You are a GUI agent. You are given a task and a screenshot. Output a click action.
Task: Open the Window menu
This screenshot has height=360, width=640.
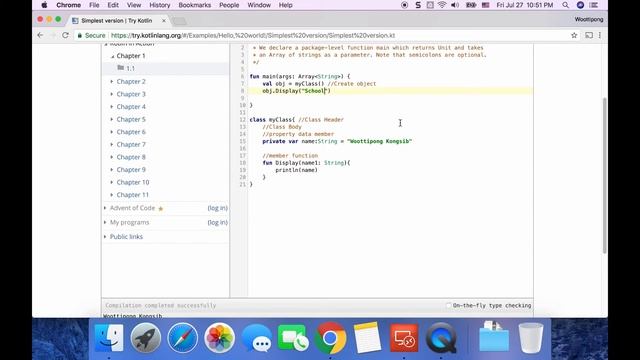tap(259, 5)
